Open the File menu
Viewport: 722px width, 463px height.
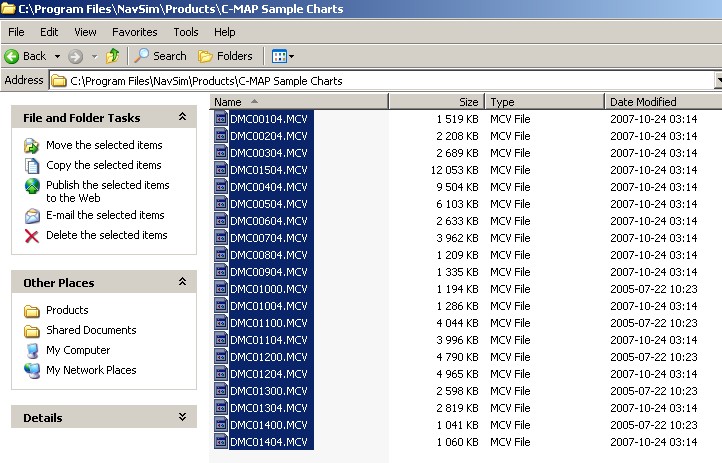pyautogui.click(x=16, y=32)
